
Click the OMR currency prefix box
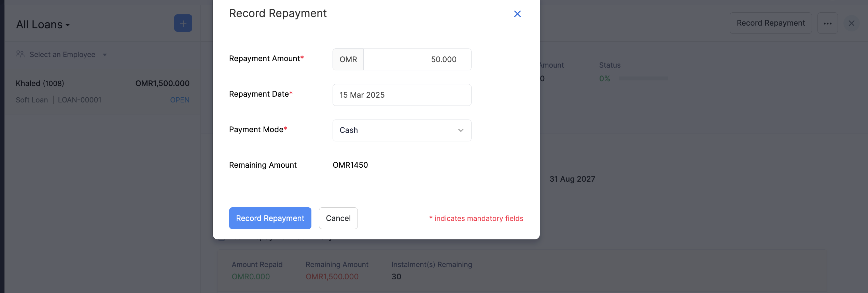[x=348, y=59]
